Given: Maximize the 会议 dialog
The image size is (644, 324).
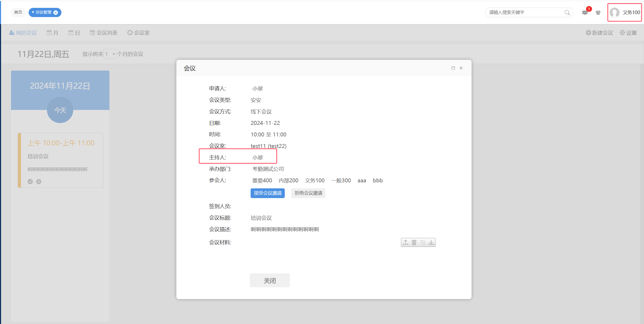Looking at the screenshot, I should pos(453,68).
